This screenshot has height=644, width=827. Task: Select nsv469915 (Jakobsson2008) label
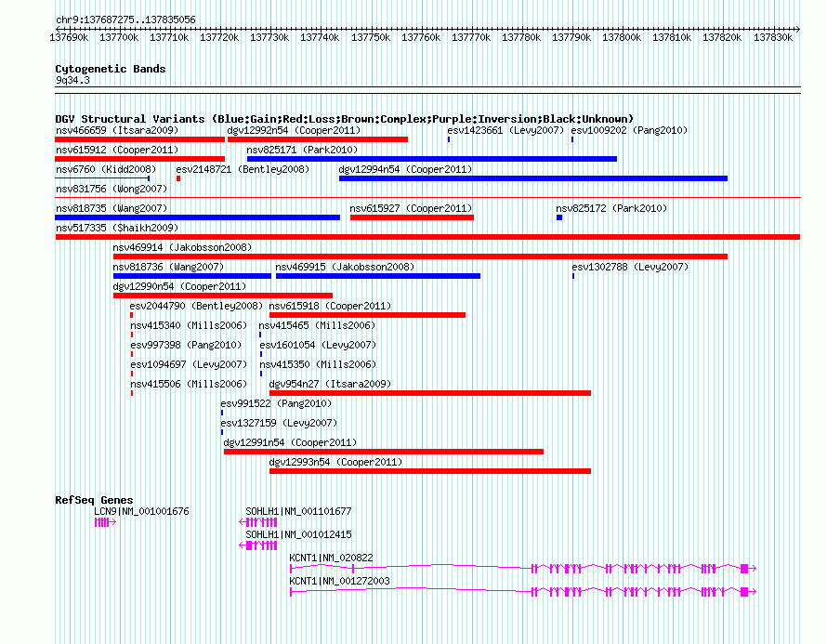click(345, 267)
